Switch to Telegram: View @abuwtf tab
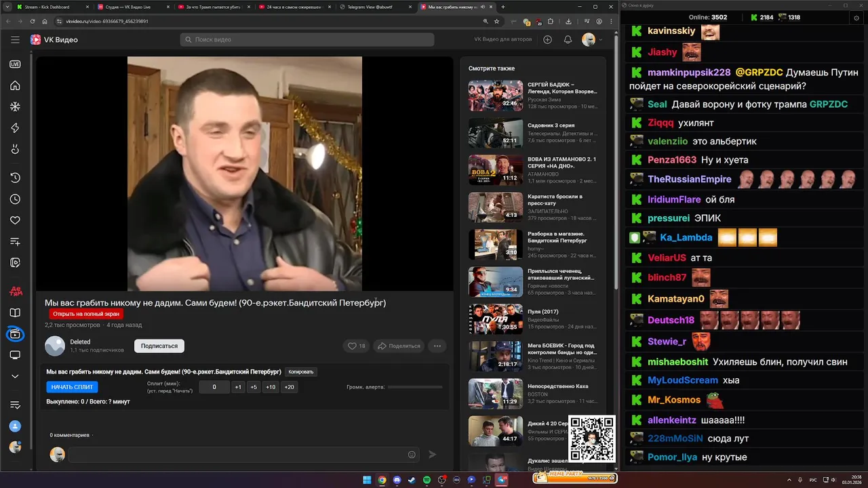Image resolution: width=868 pixels, height=488 pixels. coord(374,7)
